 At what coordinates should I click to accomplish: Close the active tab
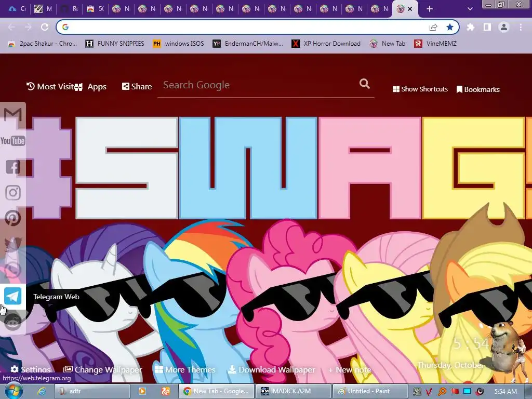tap(410, 9)
